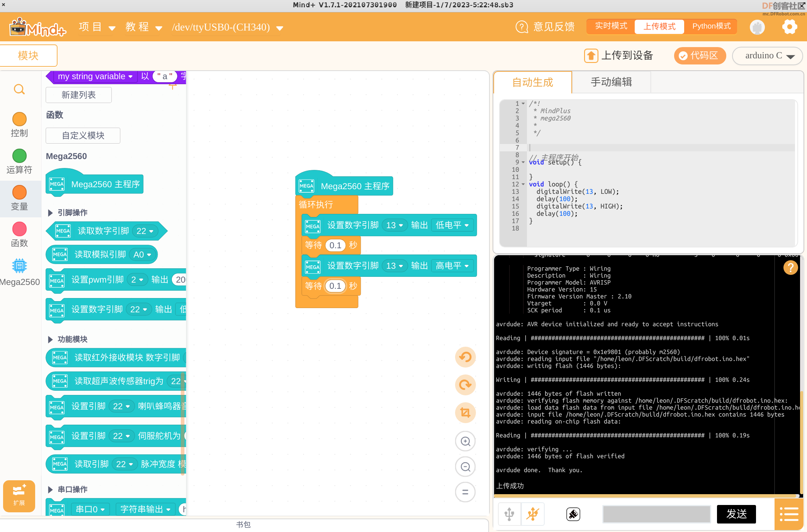This screenshot has height=532, width=807.
Task: Open the /dev/ttyUSB0 port dropdown
Action: click(228, 27)
